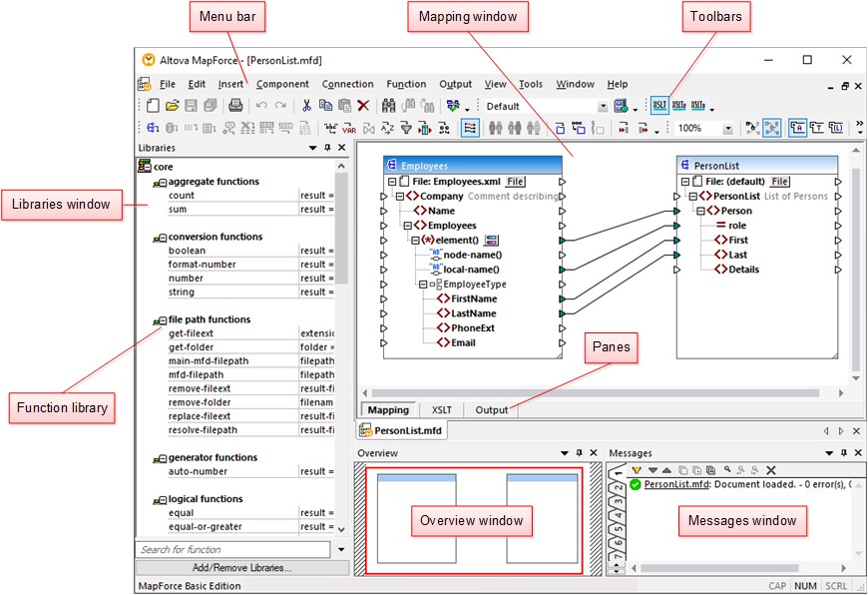Insert XML Schema/File component icon
Viewport: 868px width, 595px height.
(x=153, y=128)
